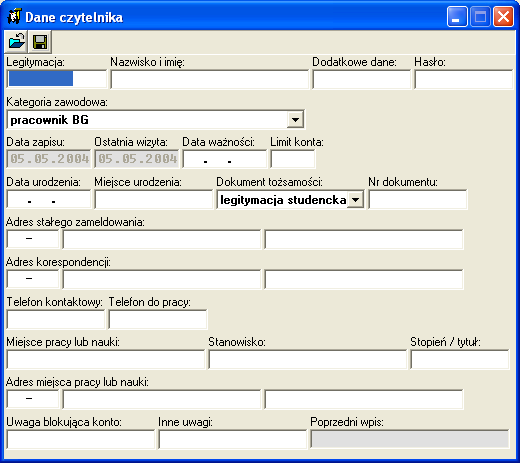This screenshot has width=520, height=463.
Task: Click middle field of Adres miejsca pracy
Action: point(162,399)
